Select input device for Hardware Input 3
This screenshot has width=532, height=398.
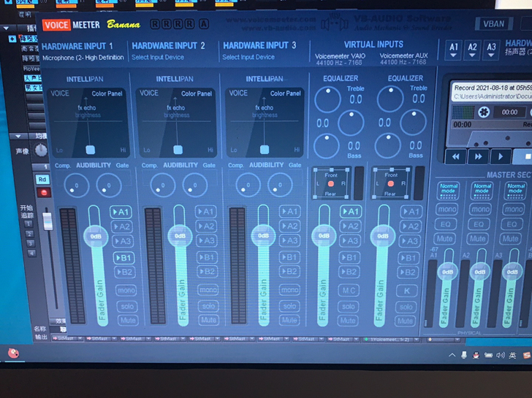(248, 57)
